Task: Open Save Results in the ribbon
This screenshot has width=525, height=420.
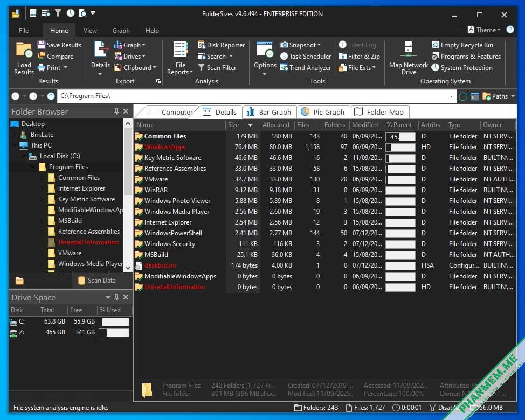Action: [60, 45]
